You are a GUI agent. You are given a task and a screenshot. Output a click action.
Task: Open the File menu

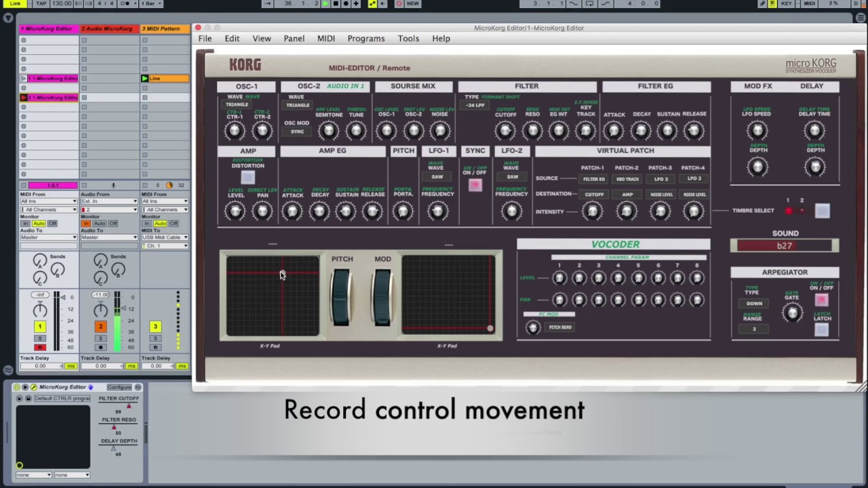click(205, 39)
